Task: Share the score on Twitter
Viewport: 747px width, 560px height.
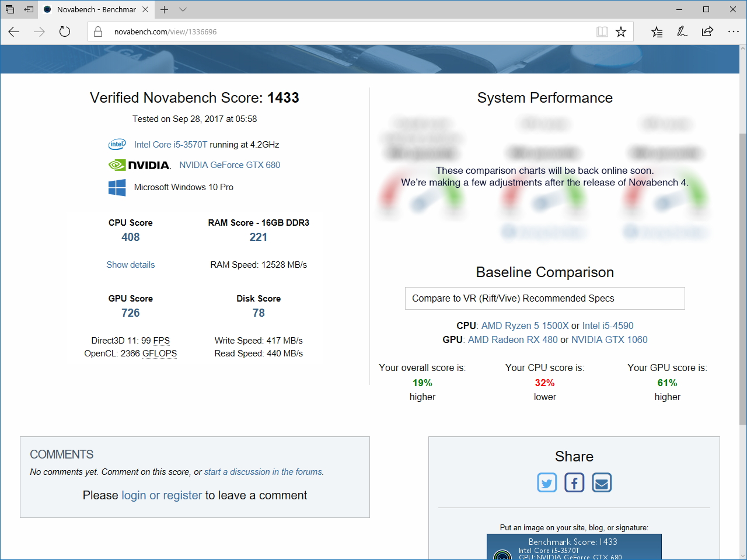Action: click(x=547, y=482)
